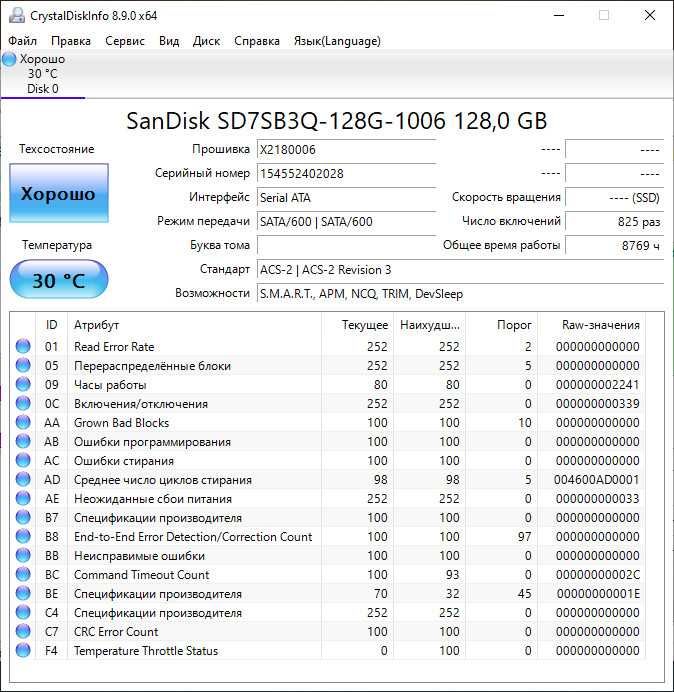The width and height of the screenshot is (674, 692).
Task: Click the status orb for attribute C4
Action: [23, 612]
